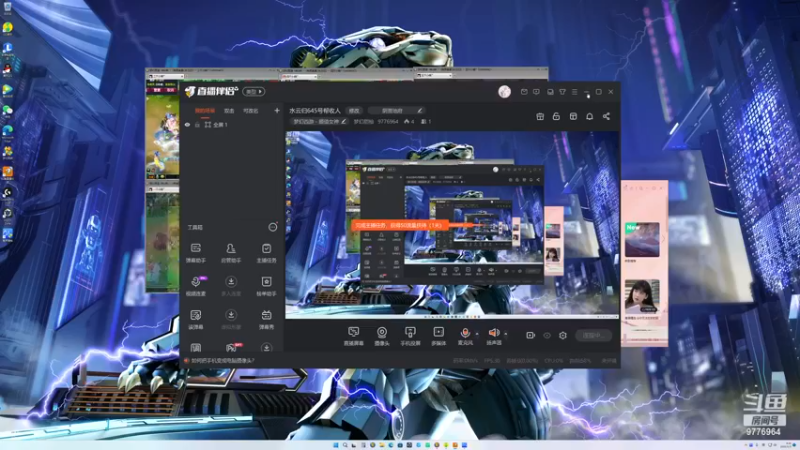
Task: Switch to the first scene tab highlighted orange
Action: pos(205,111)
